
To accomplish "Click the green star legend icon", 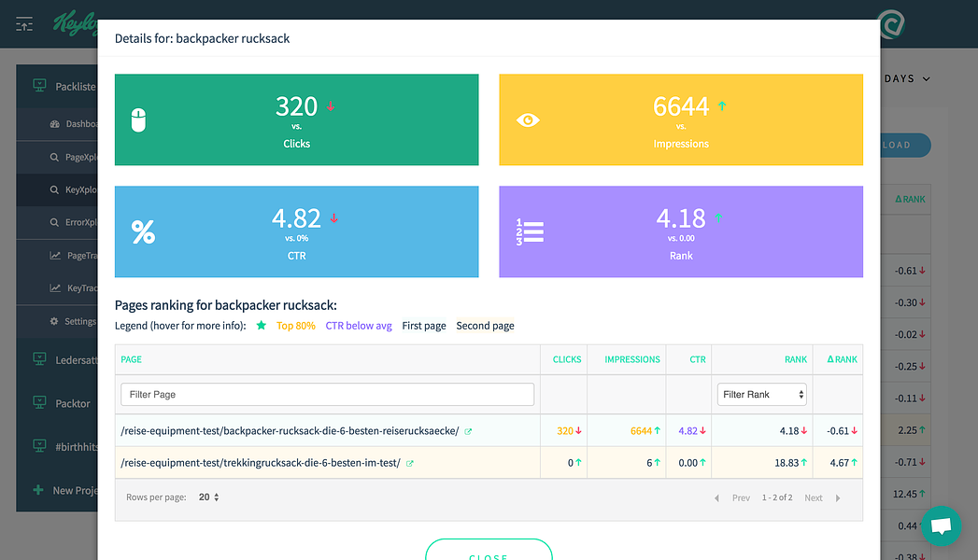I will pos(262,325).
